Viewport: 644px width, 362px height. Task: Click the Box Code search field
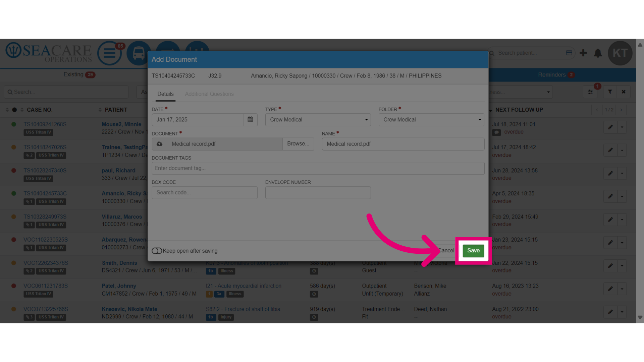pyautogui.click(x=205, y=192)
